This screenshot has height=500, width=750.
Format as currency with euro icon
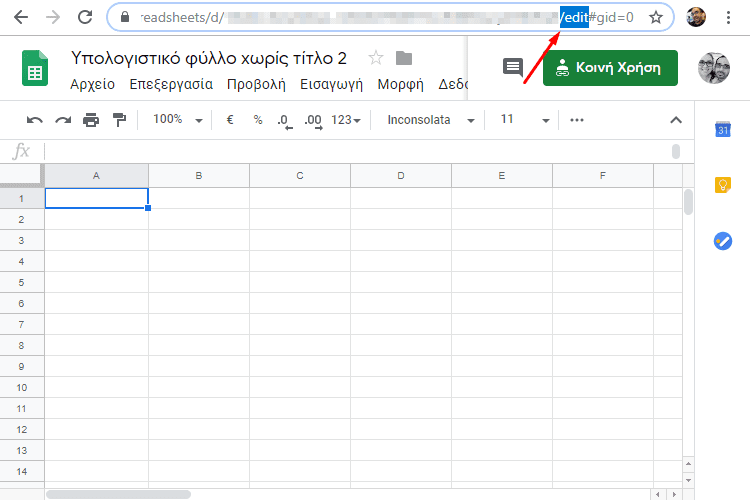tap(230, 120)
